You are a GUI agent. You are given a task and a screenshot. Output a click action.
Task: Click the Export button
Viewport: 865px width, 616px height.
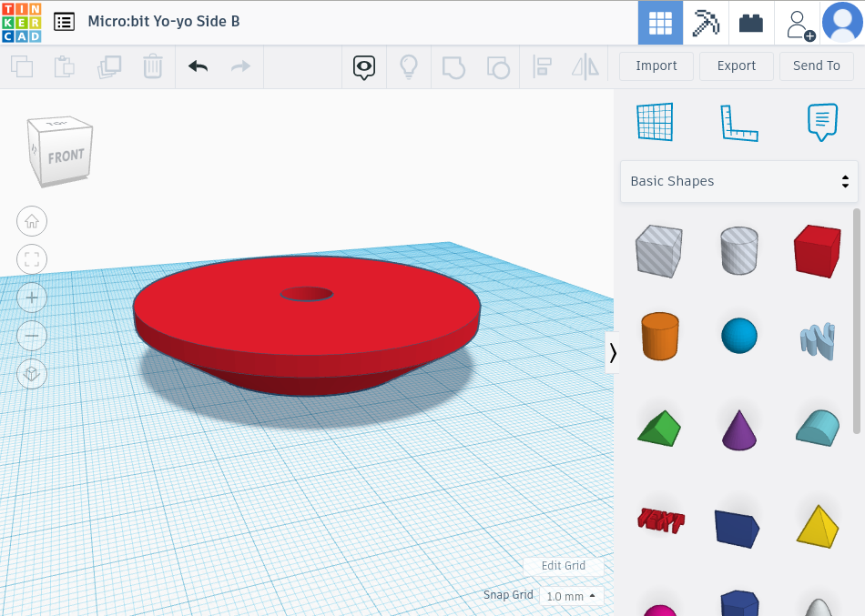[736, 66]
